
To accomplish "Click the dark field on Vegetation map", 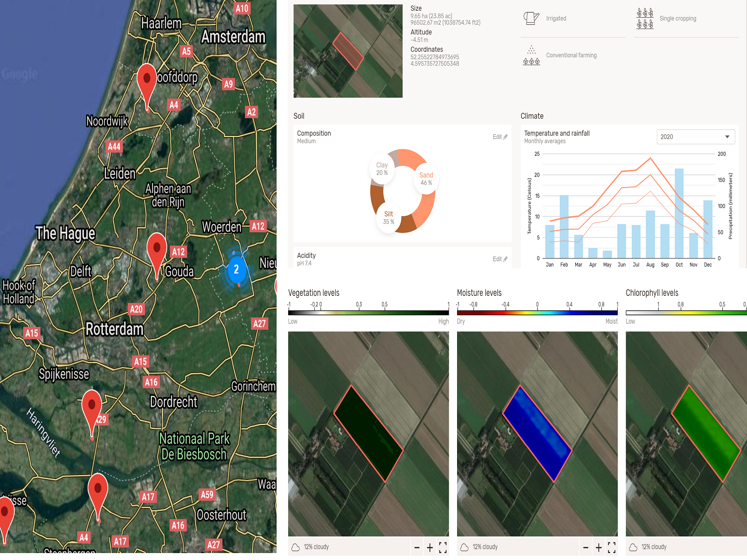I will pos(368,434).
